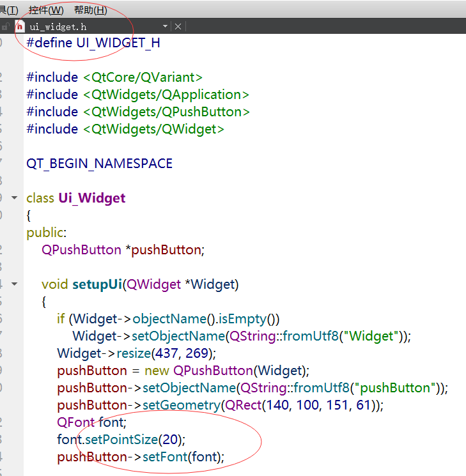Collapse the setupUi function fold arrow
Image resolution: width=466 pixels, height=476 pixels.
click(x=14, y=284)
